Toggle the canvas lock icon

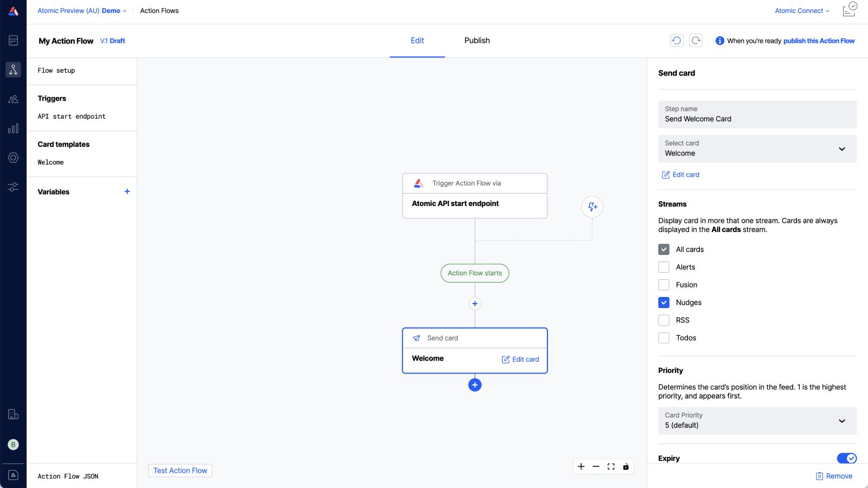pyautogui.click(x=626, y=466)
